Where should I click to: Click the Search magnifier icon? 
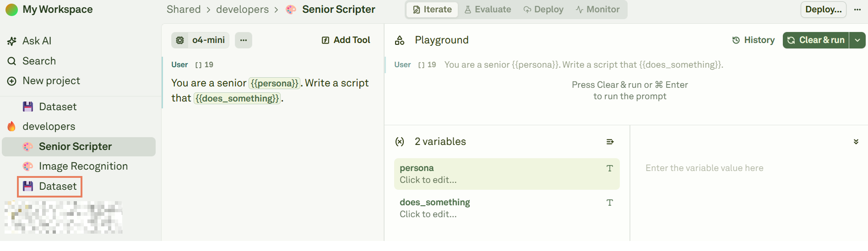12,61
